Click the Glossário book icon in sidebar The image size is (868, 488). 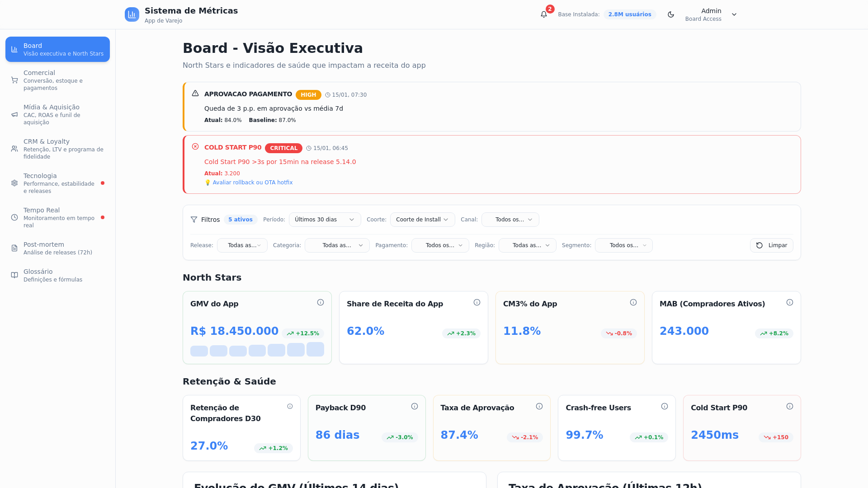(14, 275)
